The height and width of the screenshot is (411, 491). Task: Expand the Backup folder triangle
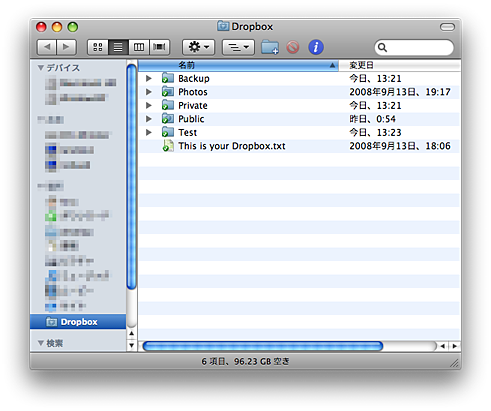pos(149,78)
